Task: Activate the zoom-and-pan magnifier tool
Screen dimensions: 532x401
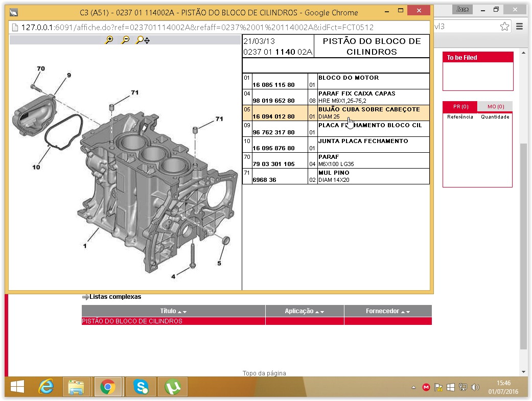Action: coord(143,40)
